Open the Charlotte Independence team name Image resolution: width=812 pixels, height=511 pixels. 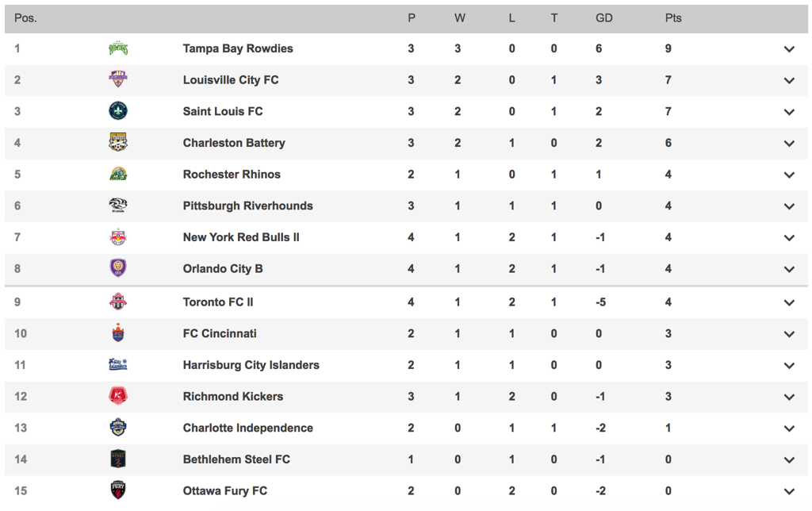point(248,428)
